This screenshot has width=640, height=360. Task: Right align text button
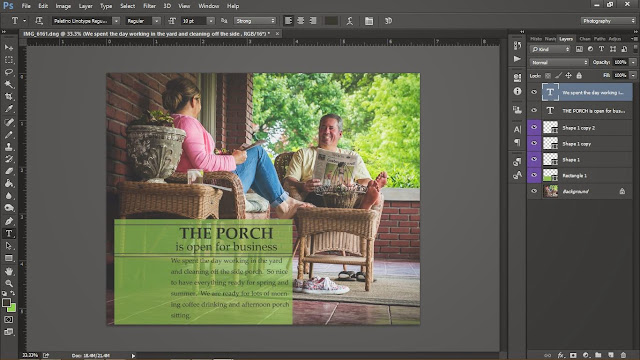(313, 21)
